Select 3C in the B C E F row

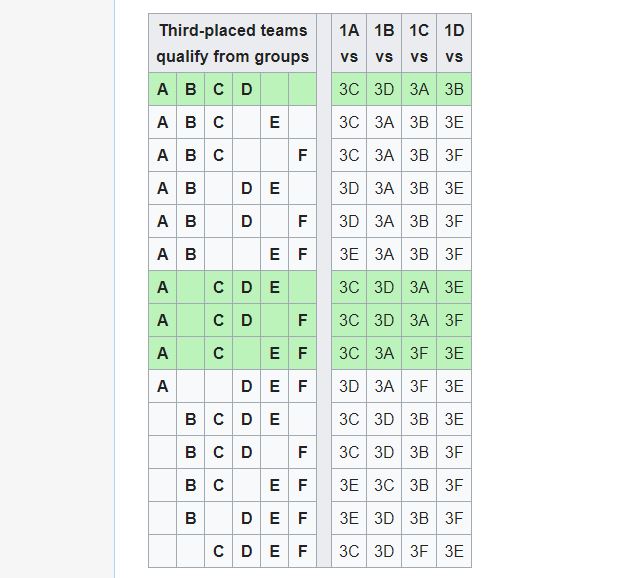coord(384,485)
